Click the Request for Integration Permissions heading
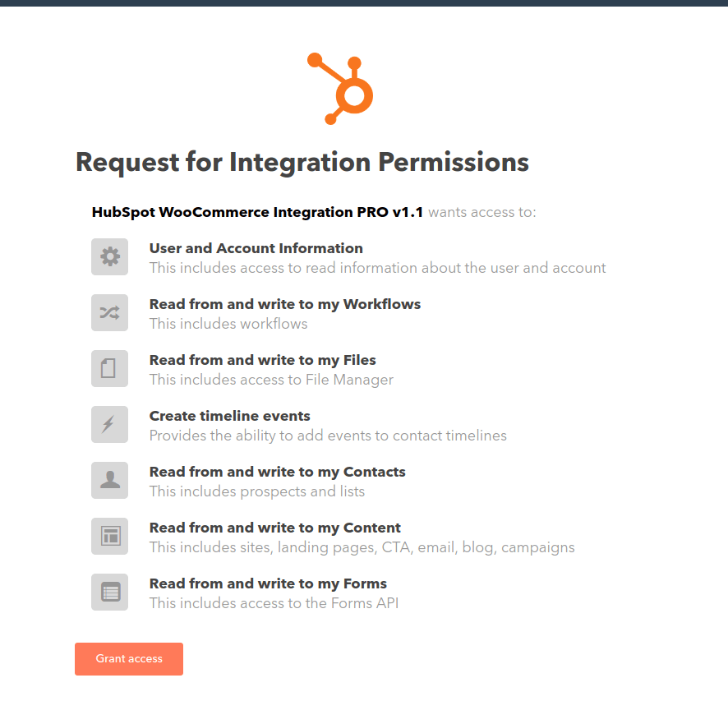 302,162
